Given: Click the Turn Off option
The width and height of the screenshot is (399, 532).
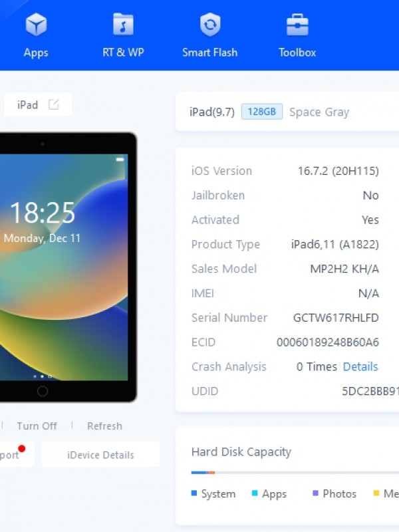Looking at the screenshot, I should (x=37, y=426).
